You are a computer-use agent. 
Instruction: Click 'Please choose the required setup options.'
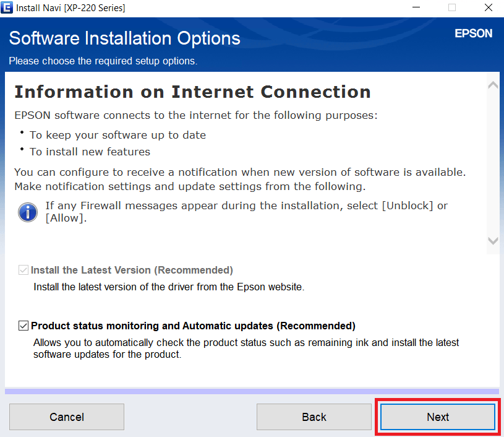[103, 61]
